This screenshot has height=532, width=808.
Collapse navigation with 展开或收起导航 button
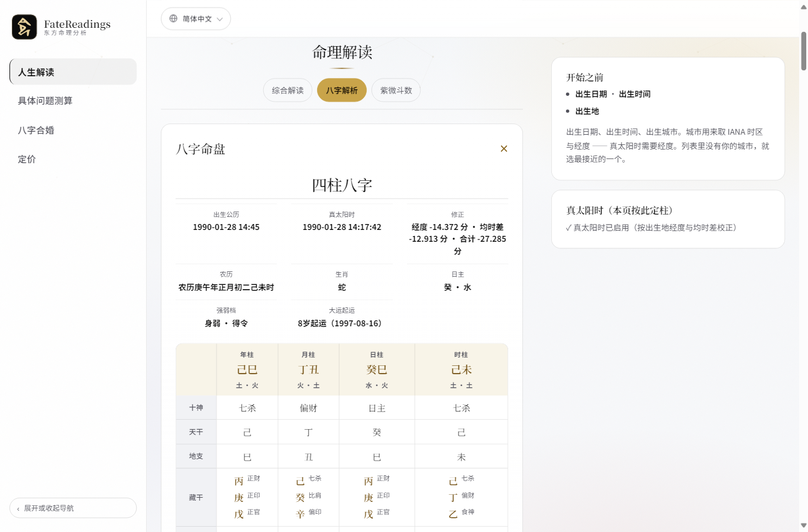point(73,508)
